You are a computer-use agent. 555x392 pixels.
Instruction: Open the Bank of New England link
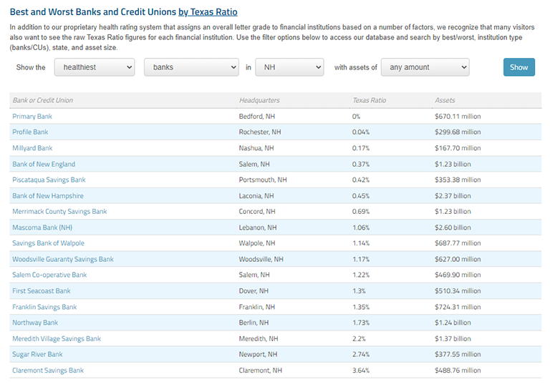(x=44, y=164)
